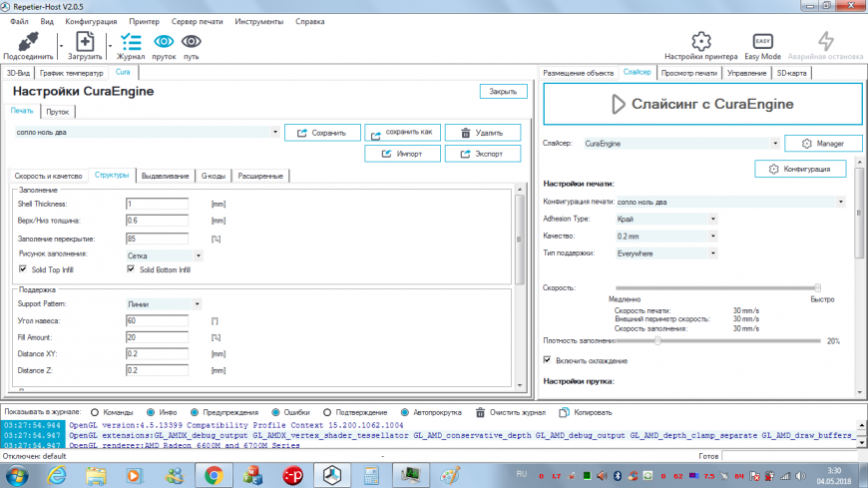This screenshot has height=488, width=868.
Task: Toggle the Подтверждение log filter
Action: pos(327,413)
